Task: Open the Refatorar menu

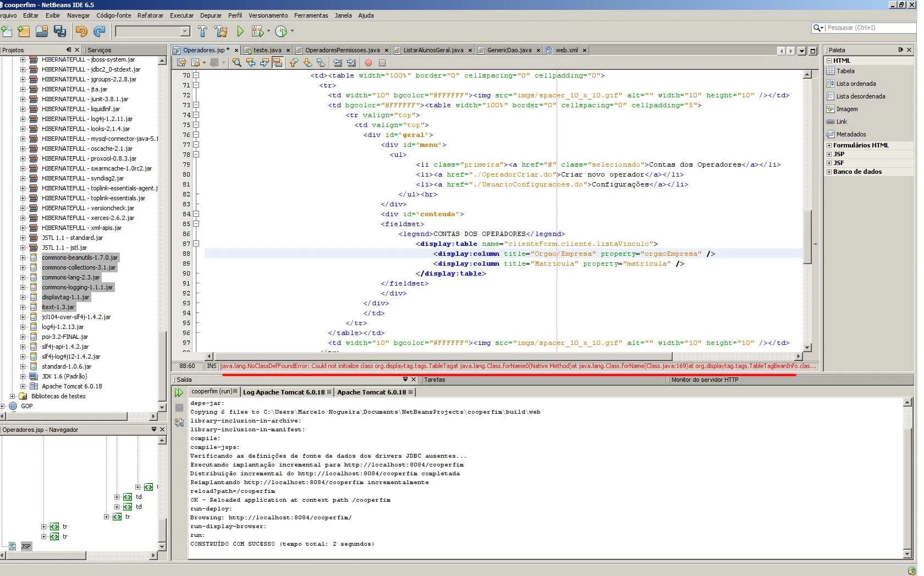Action: (150, 15)
